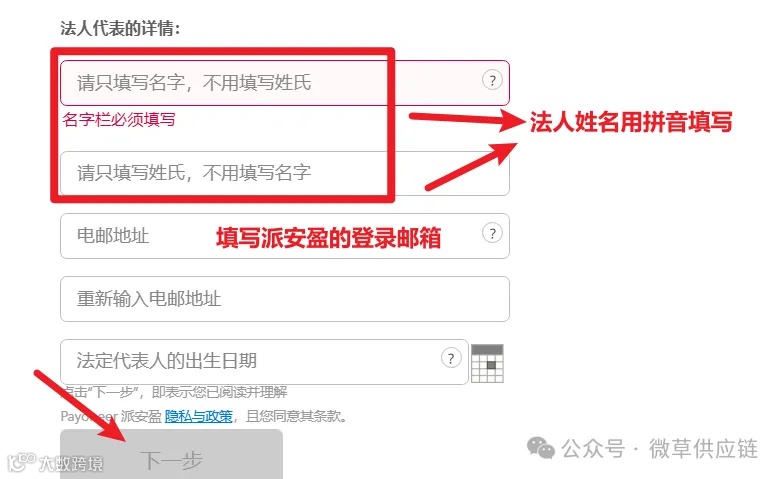Focus the 请只填写名字 first name field

(285, 83)
